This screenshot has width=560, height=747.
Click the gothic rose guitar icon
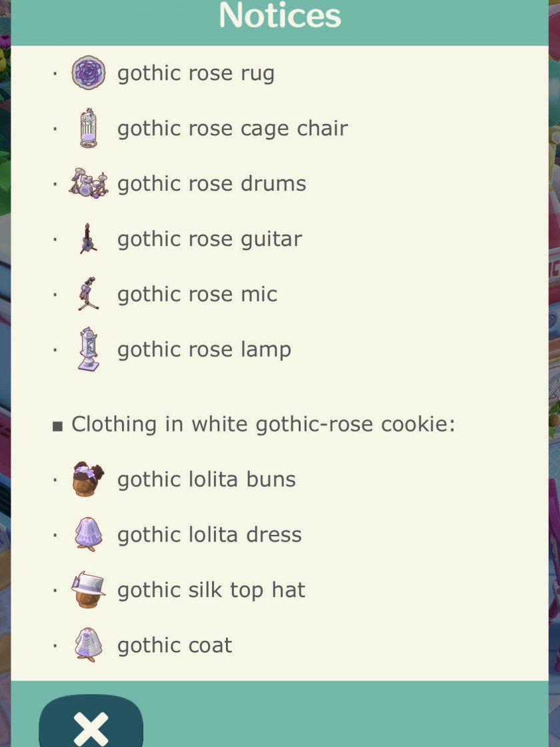88,239
